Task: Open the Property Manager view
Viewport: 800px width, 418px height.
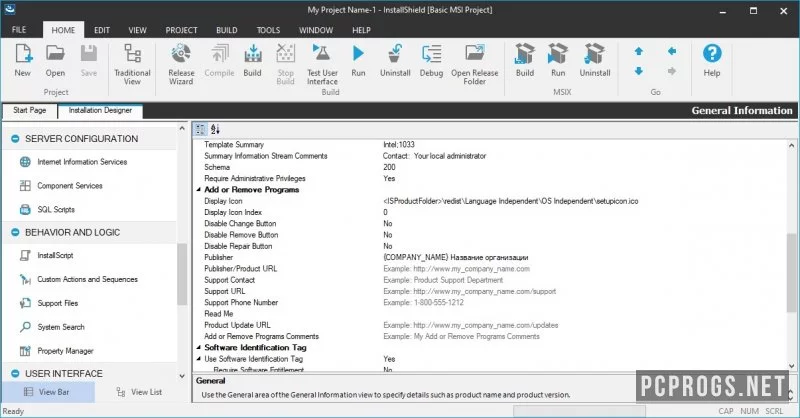Action: coord(65,351)
